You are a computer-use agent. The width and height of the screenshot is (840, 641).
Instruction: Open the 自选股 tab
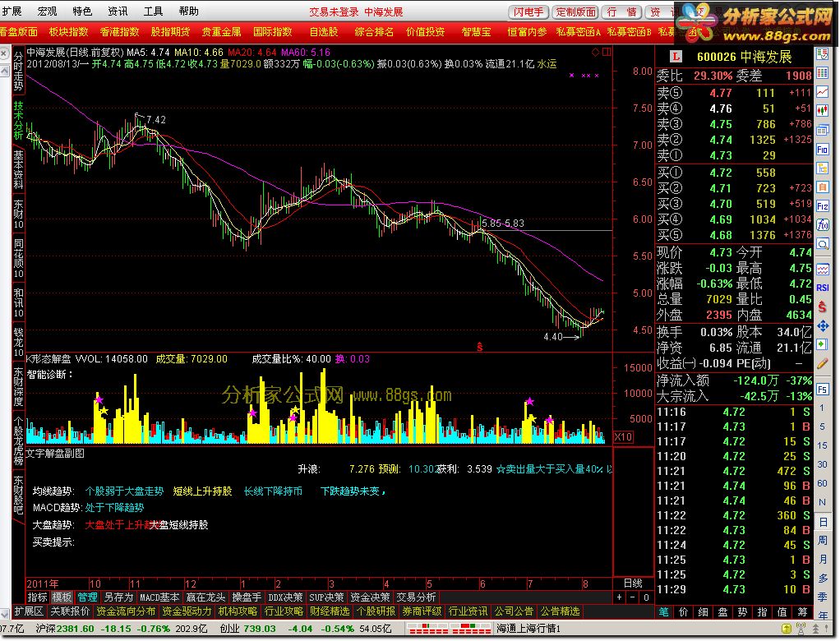click(324, 32)
